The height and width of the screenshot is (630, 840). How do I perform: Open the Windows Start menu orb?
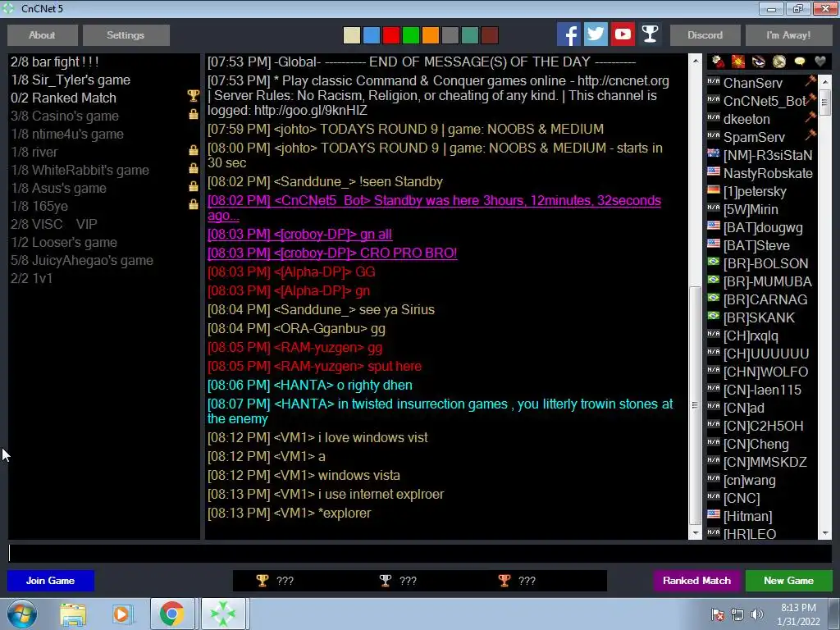[21, 614]
